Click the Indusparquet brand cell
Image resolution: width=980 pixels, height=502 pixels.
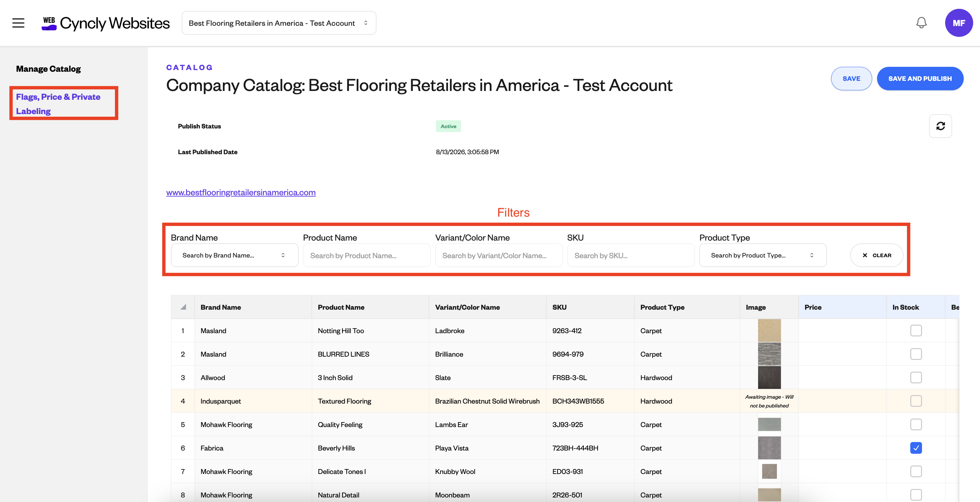(x=253, y=401)
